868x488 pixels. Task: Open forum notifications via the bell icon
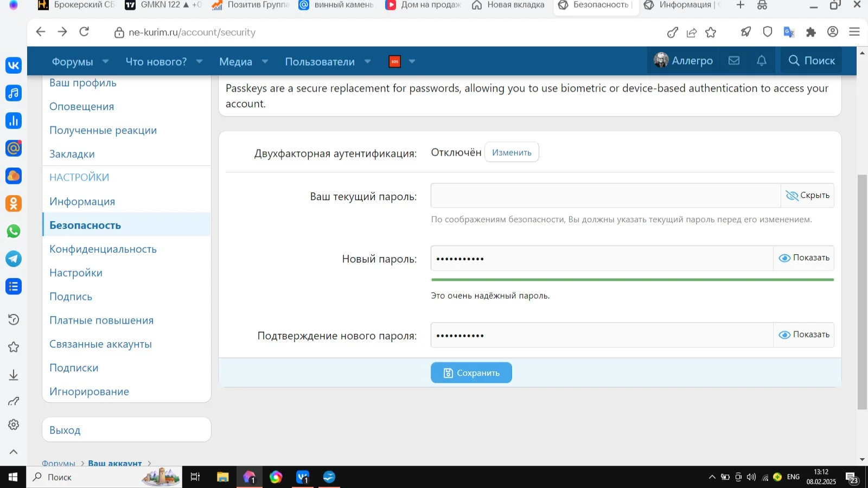click(762, 60)
